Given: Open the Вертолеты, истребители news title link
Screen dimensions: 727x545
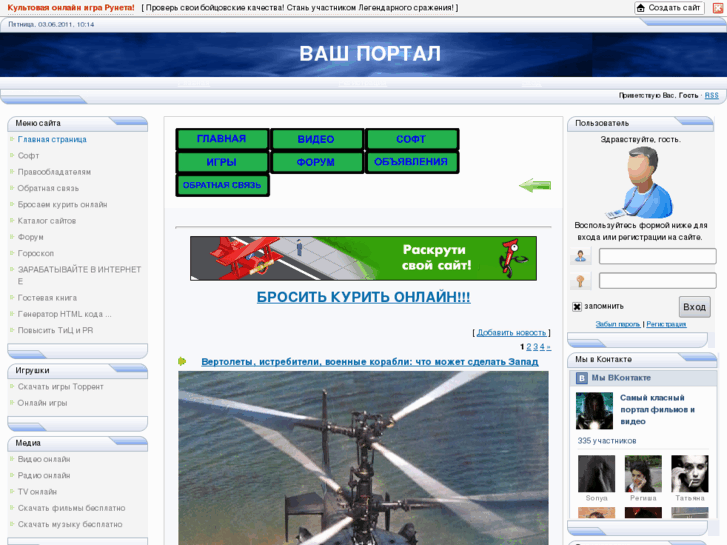Looking at the screenshot, I should pos(370,362).
